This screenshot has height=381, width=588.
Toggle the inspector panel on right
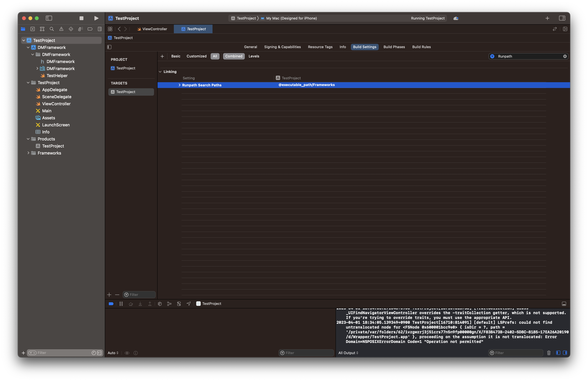click(x=562, y=18)
